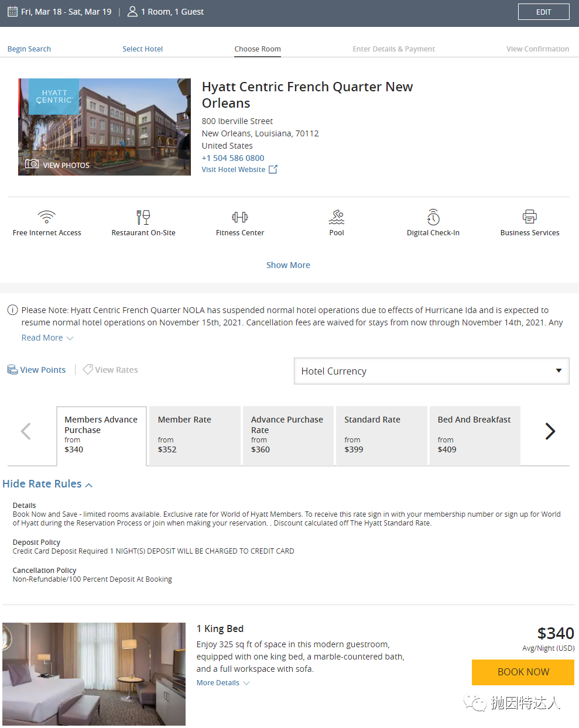Collapse the Hide Rate Rules section
579x728 pixels.
coord(47,484)
